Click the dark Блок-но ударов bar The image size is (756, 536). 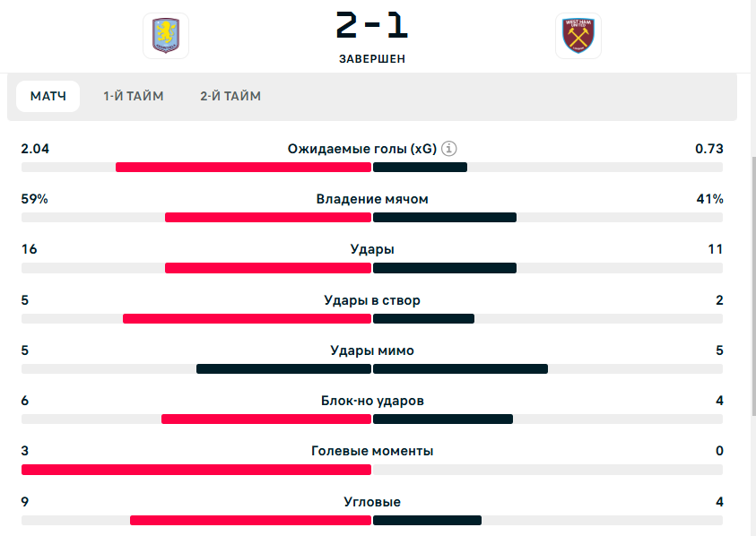point(443,419)
